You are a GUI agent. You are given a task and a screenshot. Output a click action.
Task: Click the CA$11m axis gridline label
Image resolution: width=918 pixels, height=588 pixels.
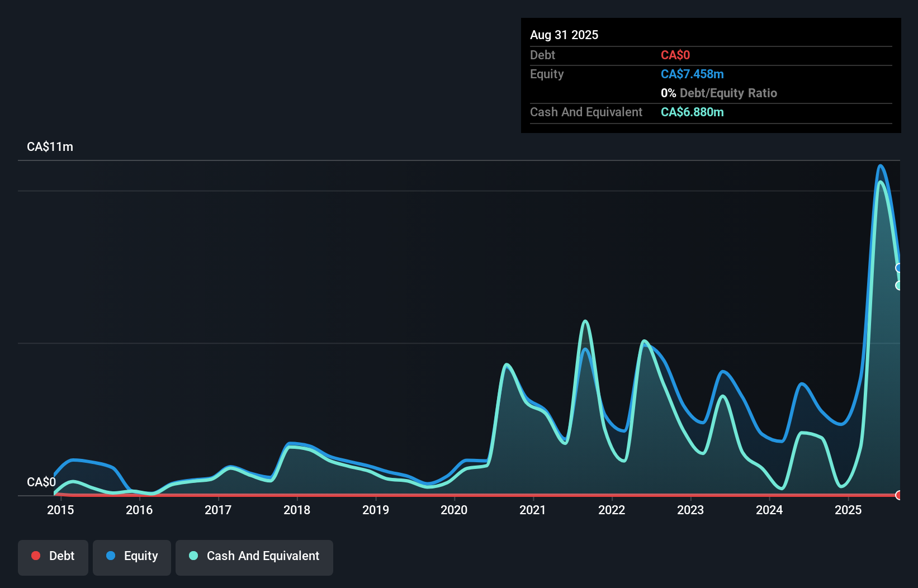[49, 146]
